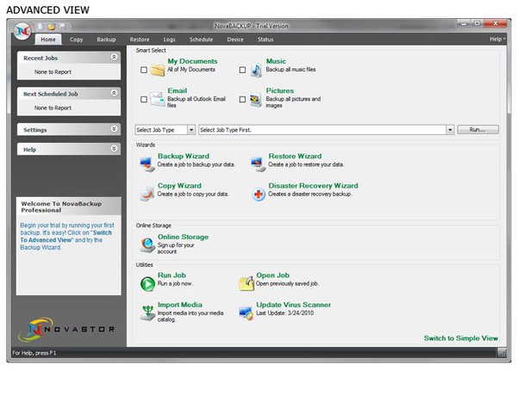Click the green Run Job play icon
Viewport: 517px width, 420px height.
[147, 284]
